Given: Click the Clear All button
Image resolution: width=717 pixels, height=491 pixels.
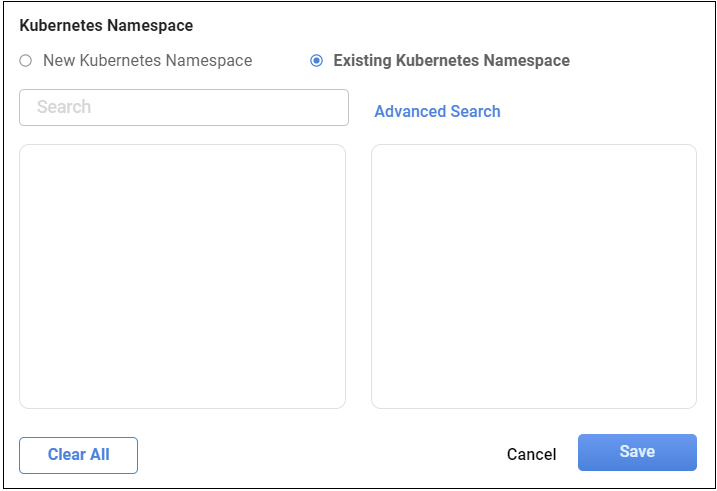Looking at the screenshot, I should click(78, 455).
